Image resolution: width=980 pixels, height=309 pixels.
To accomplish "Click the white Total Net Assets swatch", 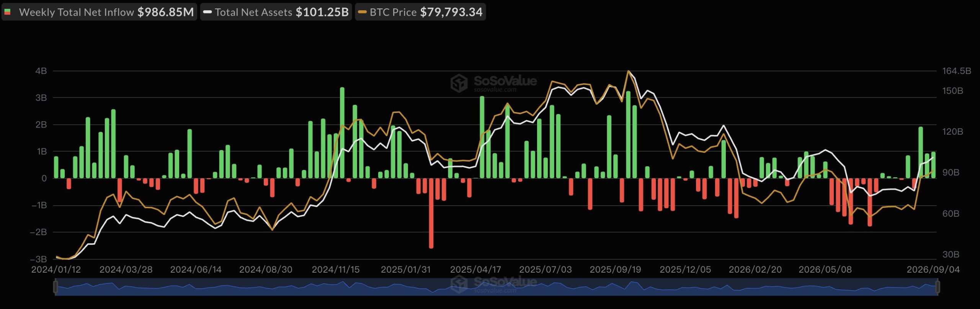I will [207, 12].
